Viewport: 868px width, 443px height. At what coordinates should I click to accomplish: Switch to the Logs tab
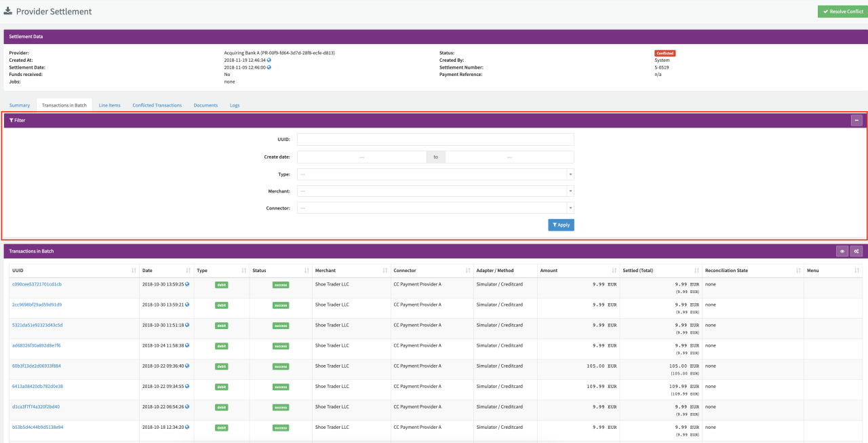234,105
